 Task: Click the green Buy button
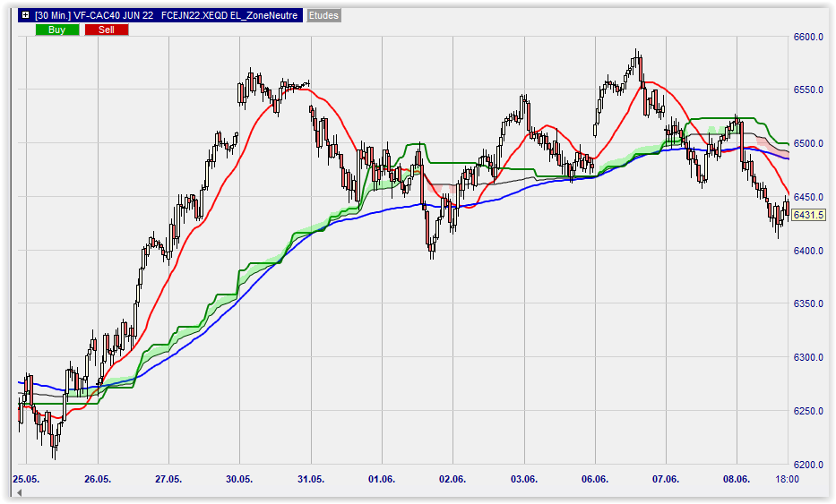(57, 30)
